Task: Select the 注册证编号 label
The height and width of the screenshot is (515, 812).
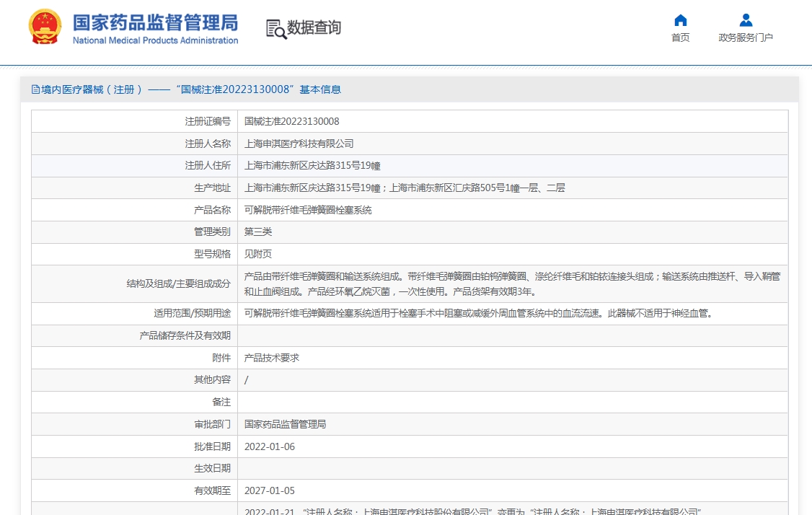Action: point(208,121)
